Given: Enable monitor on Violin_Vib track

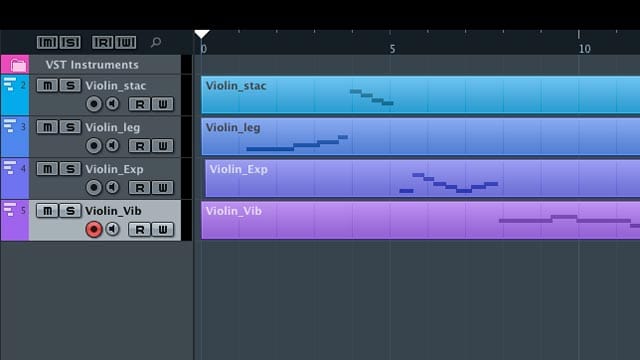Looking at the screenshot, I should click(x=112, y=229).
